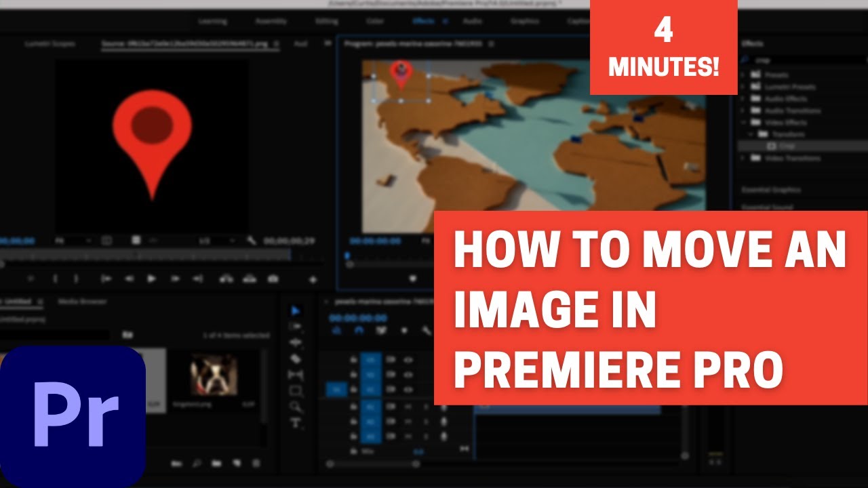Mute the first audio track
The width and height of the screenshot is (868, 488).
(408, 407)
